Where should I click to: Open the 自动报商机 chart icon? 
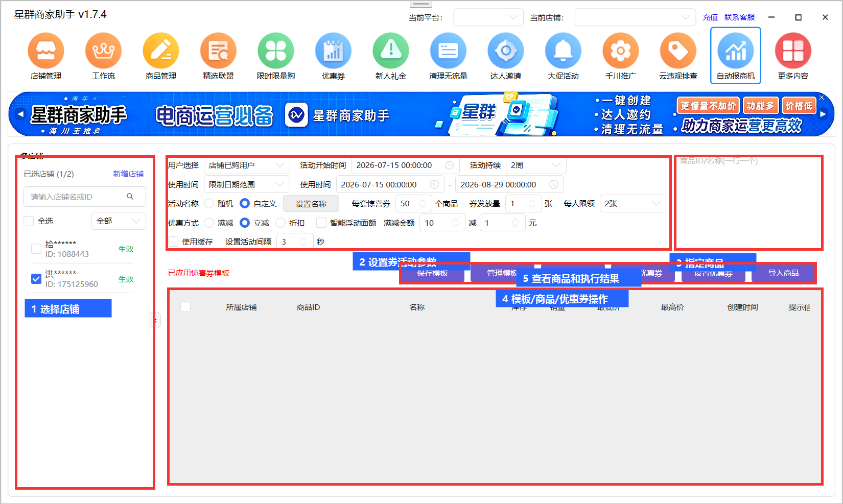[x=736, y=51]
